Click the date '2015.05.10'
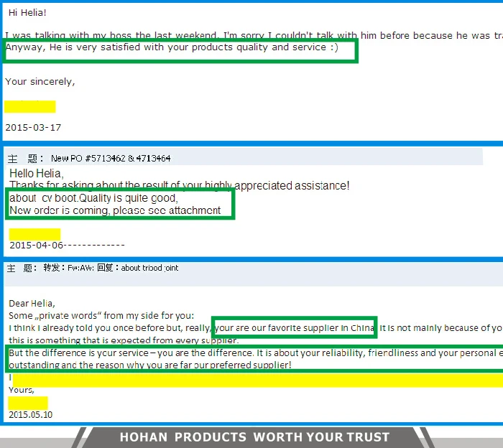 pos(30,415)
